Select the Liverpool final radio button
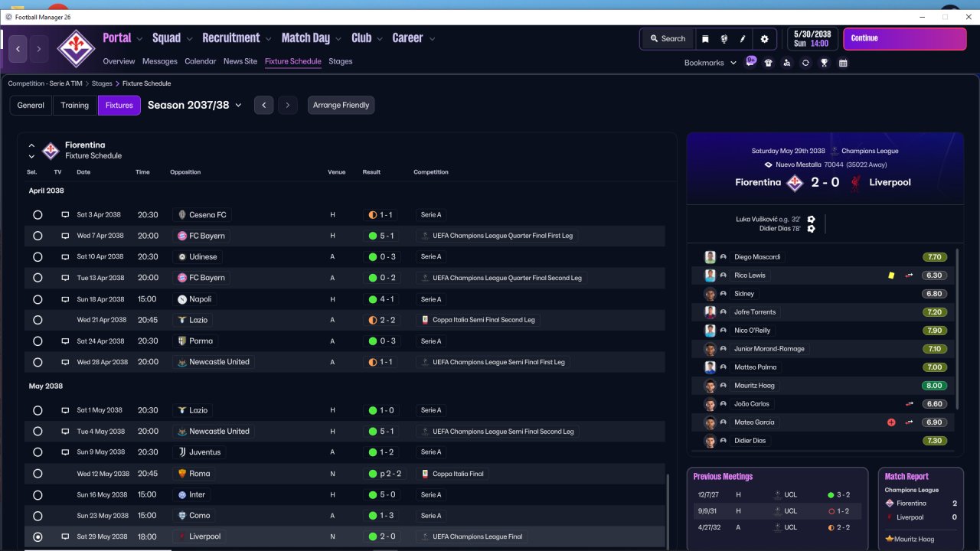 point(38,536)
